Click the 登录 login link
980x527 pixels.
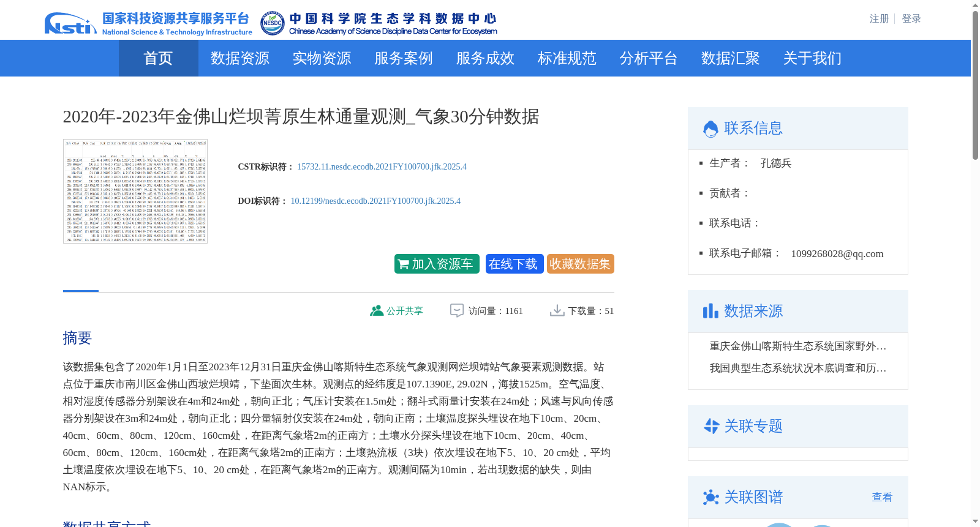(x=911, y=19)
